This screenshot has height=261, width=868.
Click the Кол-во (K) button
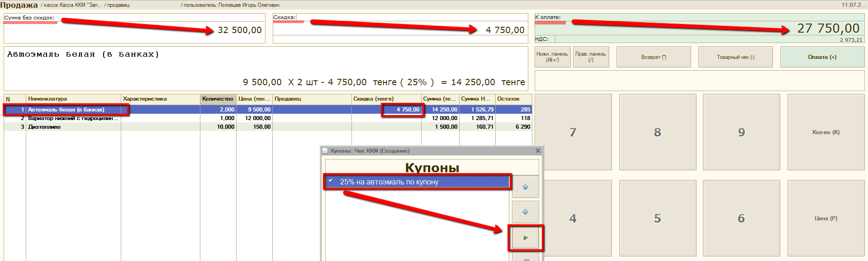point(825,132)
